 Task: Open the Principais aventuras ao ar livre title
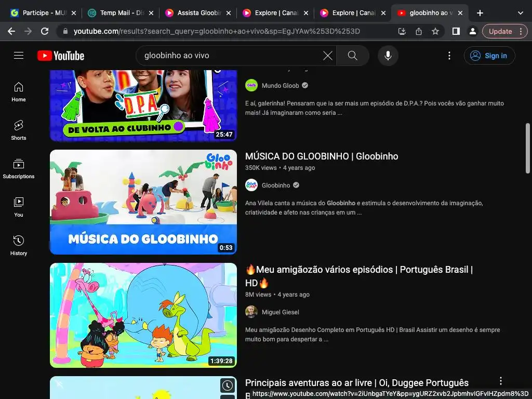point(356,383)
